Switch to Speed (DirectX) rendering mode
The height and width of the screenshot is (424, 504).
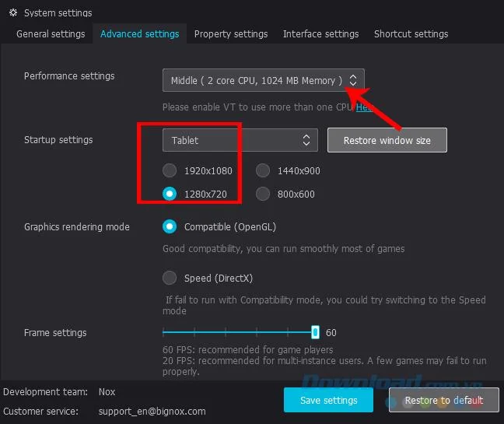[170, 278]
